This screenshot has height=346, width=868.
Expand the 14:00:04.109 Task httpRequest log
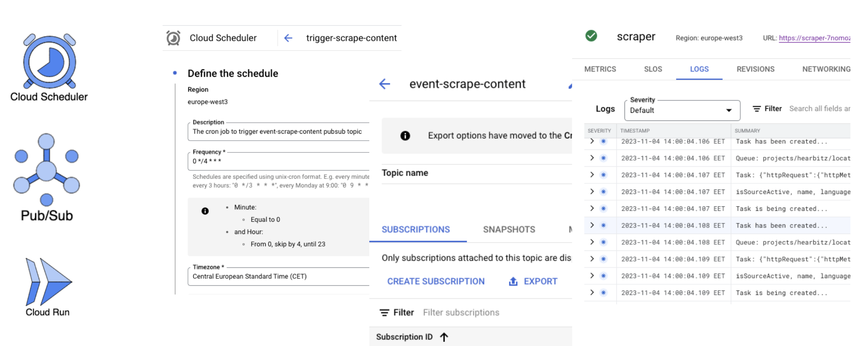pyautogui.click(x=592, y=259)
